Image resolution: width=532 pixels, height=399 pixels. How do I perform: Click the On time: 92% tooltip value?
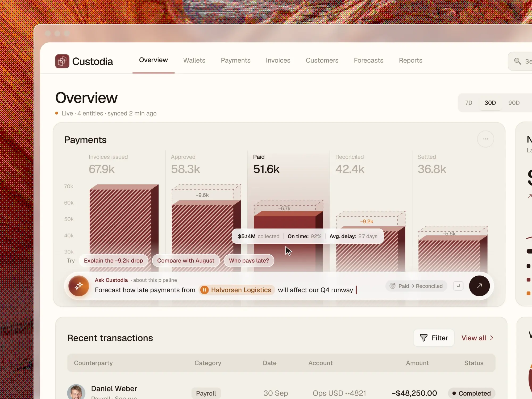(x=304, y=236)
